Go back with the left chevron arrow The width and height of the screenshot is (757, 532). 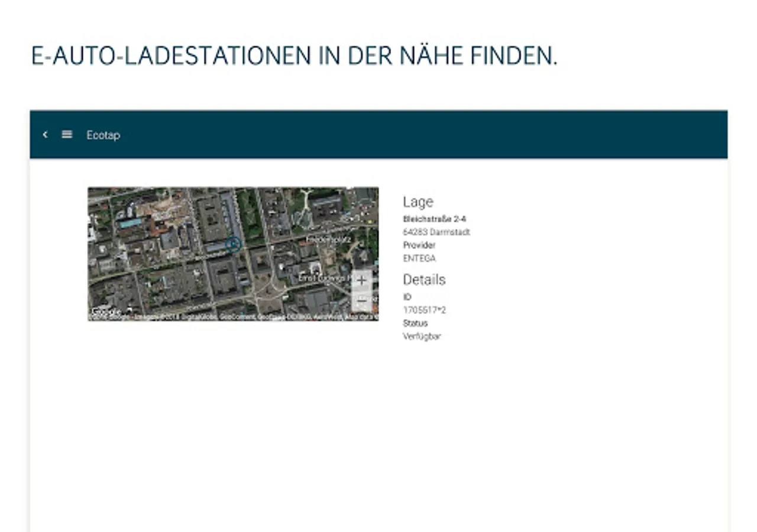(x=45, y=135)
